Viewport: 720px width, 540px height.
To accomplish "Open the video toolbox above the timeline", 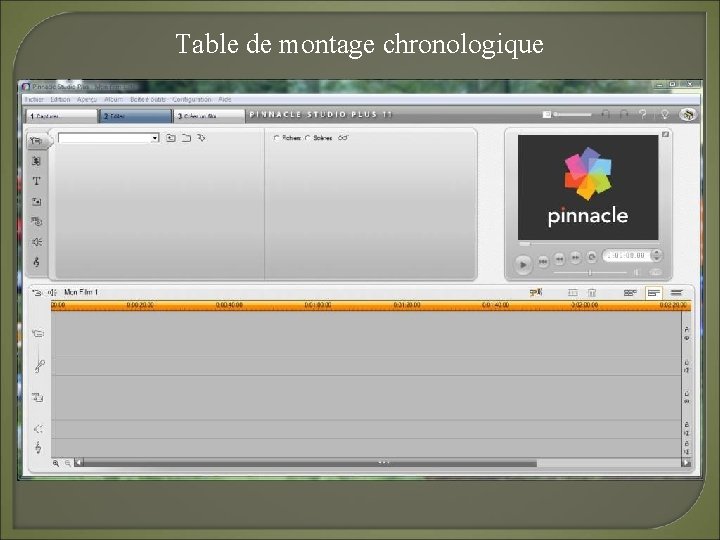I will point(38,292).
